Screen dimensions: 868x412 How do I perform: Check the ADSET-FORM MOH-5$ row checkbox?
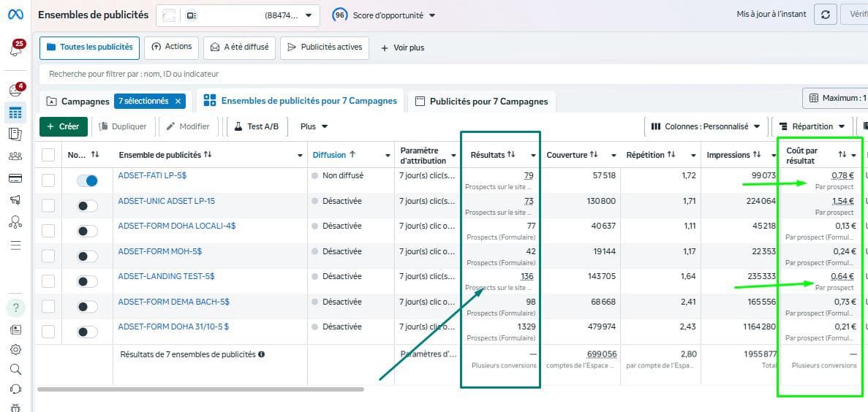[48, 256]
